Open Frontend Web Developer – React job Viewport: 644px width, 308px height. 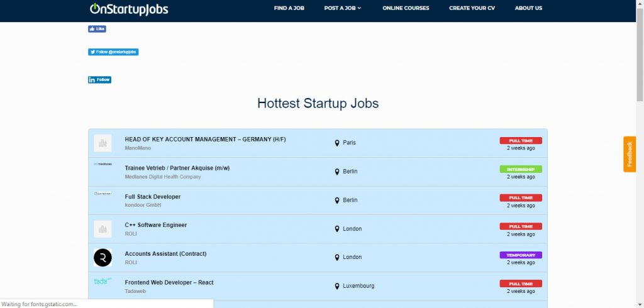click(x=169, y=282)
